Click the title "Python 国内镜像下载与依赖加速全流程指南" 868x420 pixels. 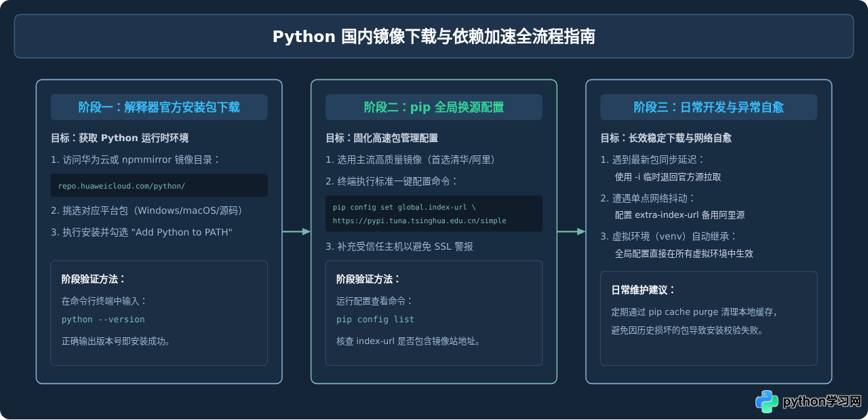tap(434, 37)
